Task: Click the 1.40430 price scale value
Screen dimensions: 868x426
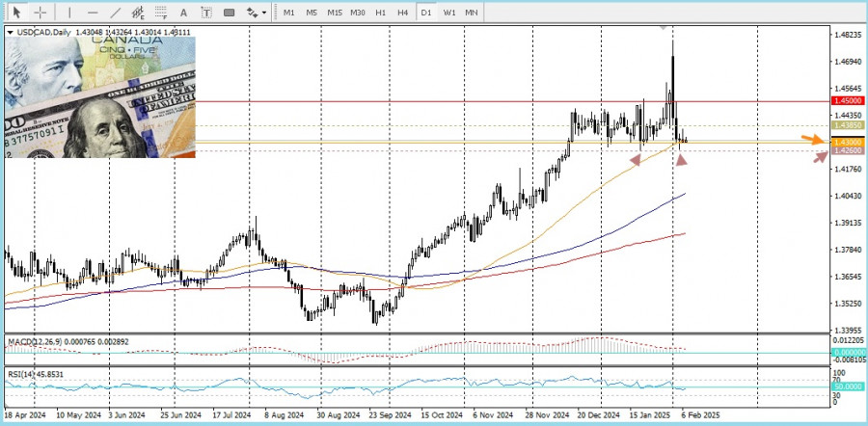Action: click(848, 196)
